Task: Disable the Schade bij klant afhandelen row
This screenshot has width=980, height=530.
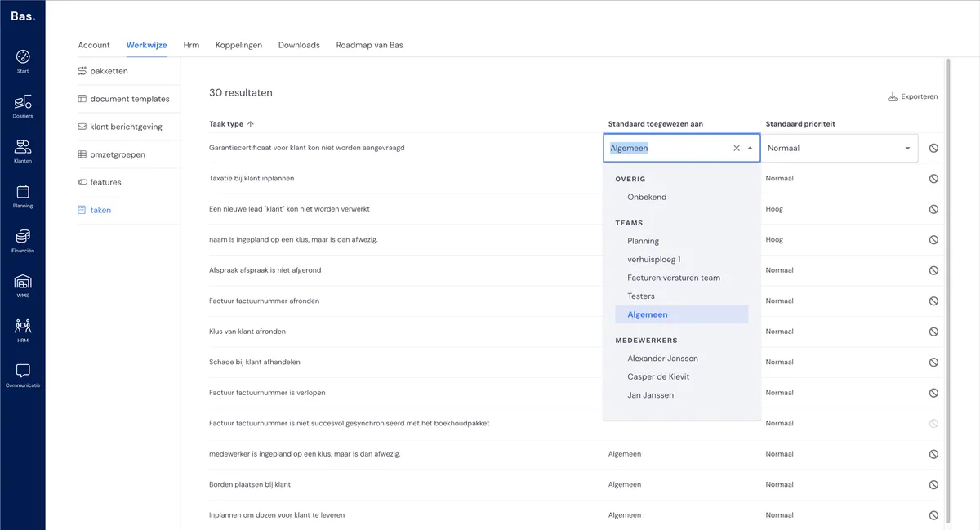Action: (933, 362)
